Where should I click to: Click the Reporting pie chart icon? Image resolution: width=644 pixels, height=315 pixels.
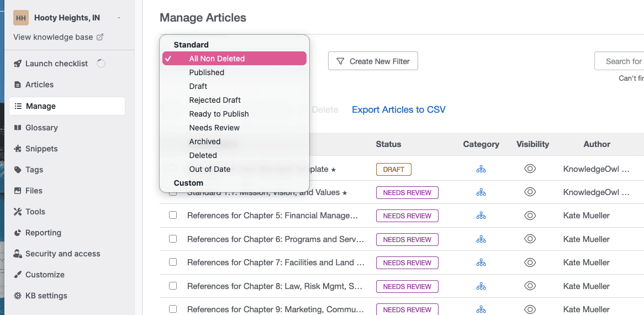coord(18,233)
